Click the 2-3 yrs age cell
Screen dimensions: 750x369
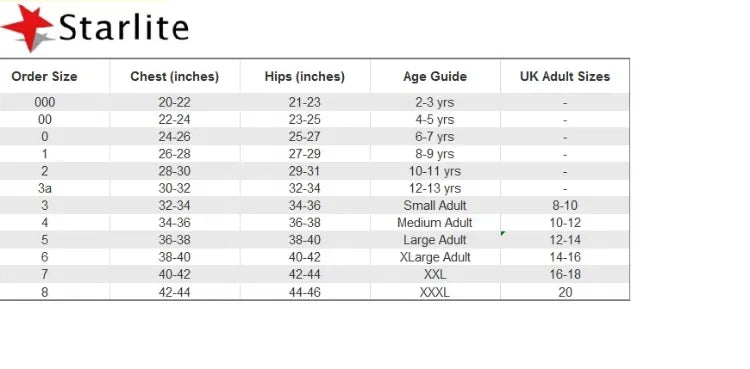point(435,102)
